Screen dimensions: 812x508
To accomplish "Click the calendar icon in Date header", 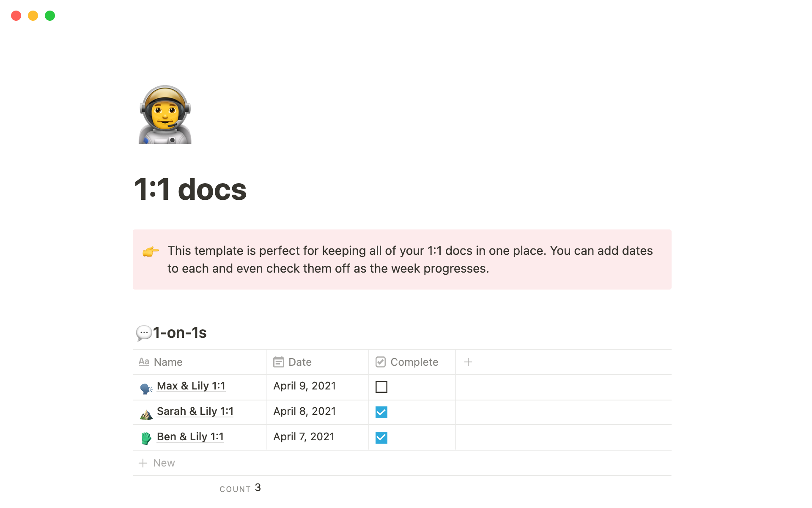I will (x=279, y=362).
